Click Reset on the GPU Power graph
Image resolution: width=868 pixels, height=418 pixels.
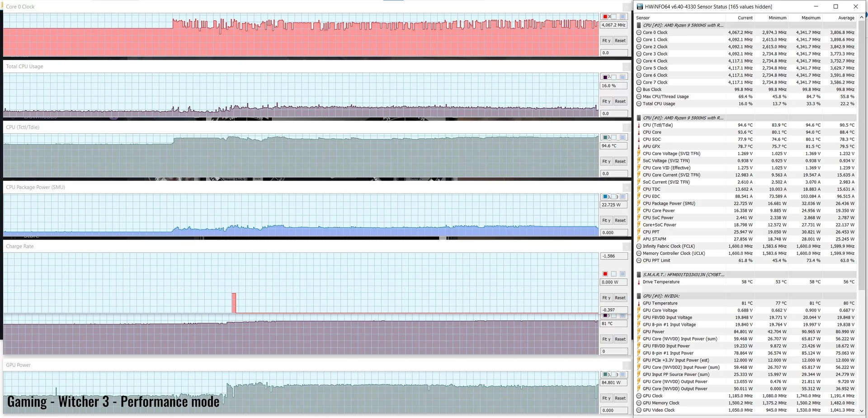(620, 398)
